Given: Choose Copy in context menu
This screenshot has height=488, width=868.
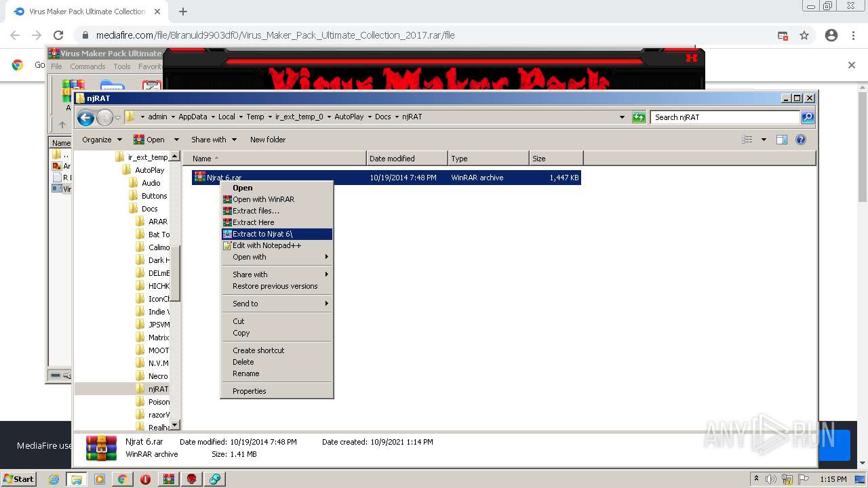Looking at the screenshot, I should pos(277,333).
